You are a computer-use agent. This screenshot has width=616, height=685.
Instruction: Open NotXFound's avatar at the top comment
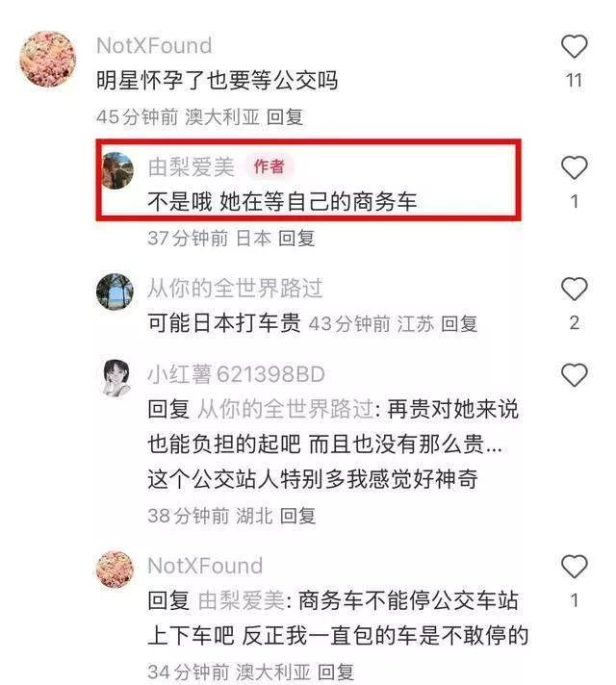(48, 59)
